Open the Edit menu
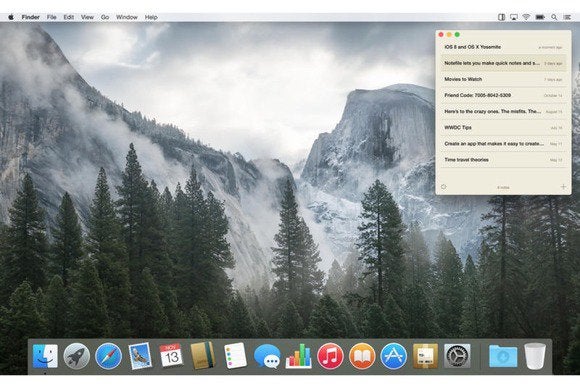This screenshot has width=580, height=388. (68, 17)
